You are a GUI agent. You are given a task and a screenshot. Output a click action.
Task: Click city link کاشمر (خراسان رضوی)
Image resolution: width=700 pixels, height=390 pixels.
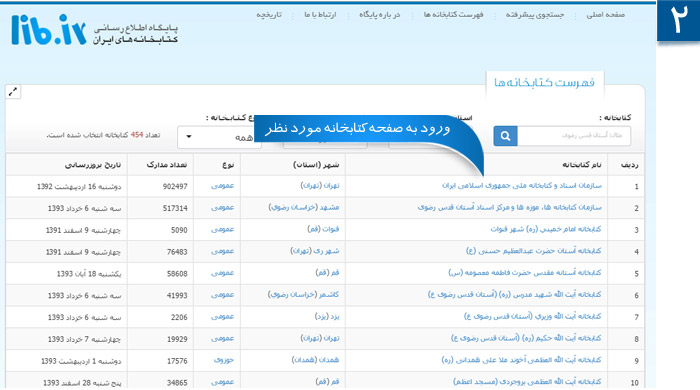pyautogui.click(x=304, y=295)
